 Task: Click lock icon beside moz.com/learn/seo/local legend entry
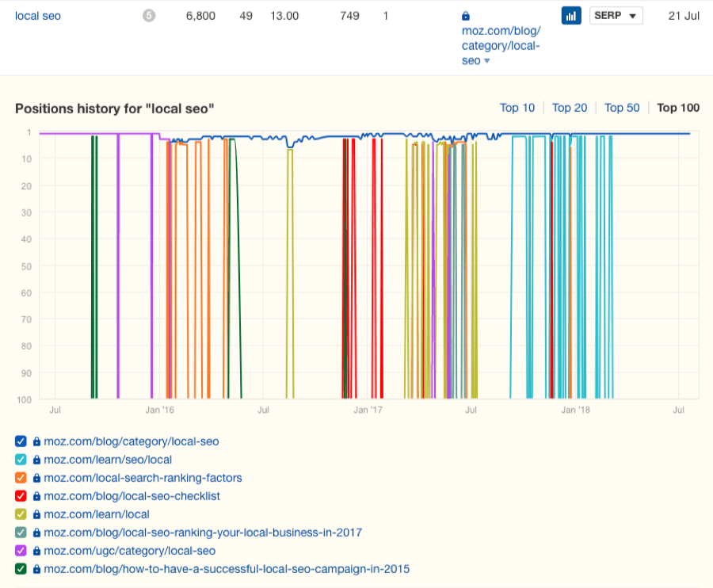[x=36, y=460]
